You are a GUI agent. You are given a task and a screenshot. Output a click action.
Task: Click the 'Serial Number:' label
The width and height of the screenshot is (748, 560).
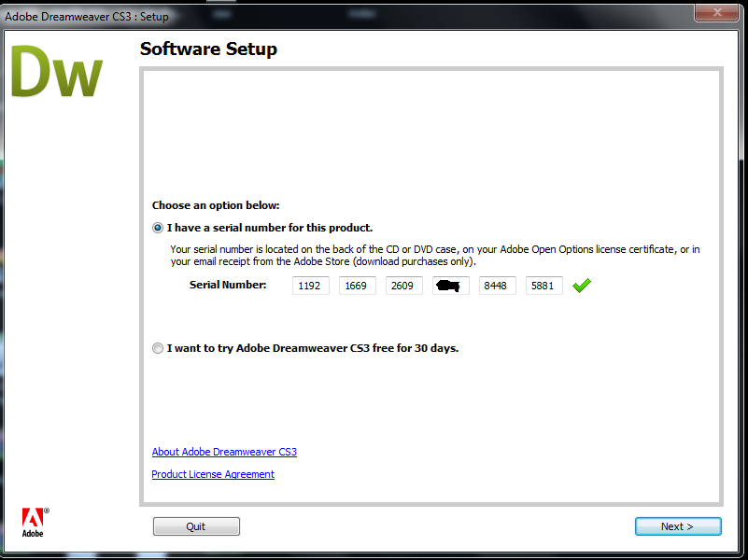[228, 285]
